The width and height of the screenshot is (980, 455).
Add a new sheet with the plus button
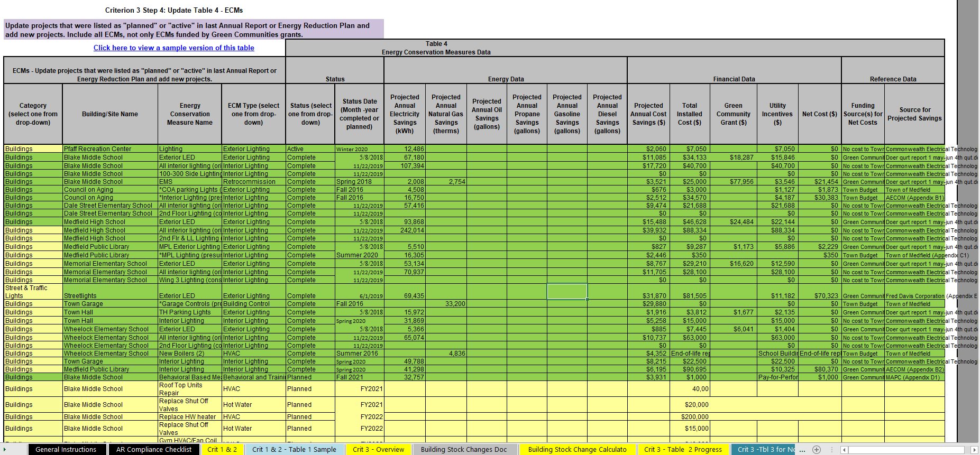click(x=817, y=450)
